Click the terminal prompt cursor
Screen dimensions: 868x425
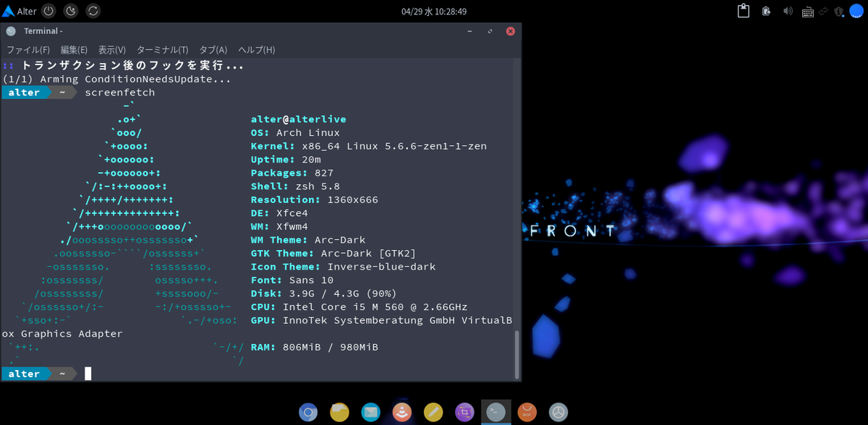pyautogui.click(x=88, y=374)
